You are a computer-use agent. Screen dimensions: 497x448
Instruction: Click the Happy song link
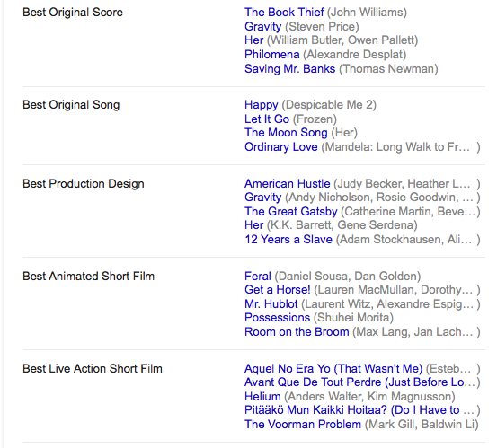tap(262, 105)
